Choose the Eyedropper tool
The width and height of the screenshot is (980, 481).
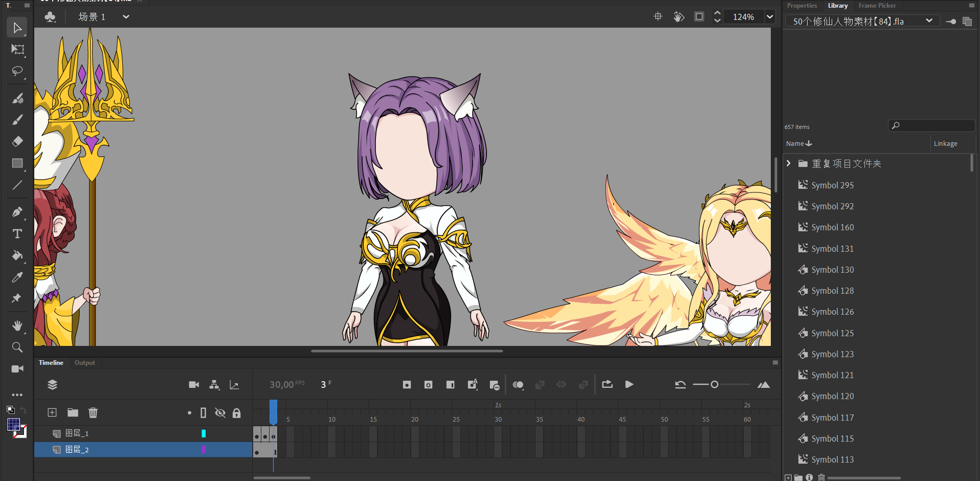17,277
